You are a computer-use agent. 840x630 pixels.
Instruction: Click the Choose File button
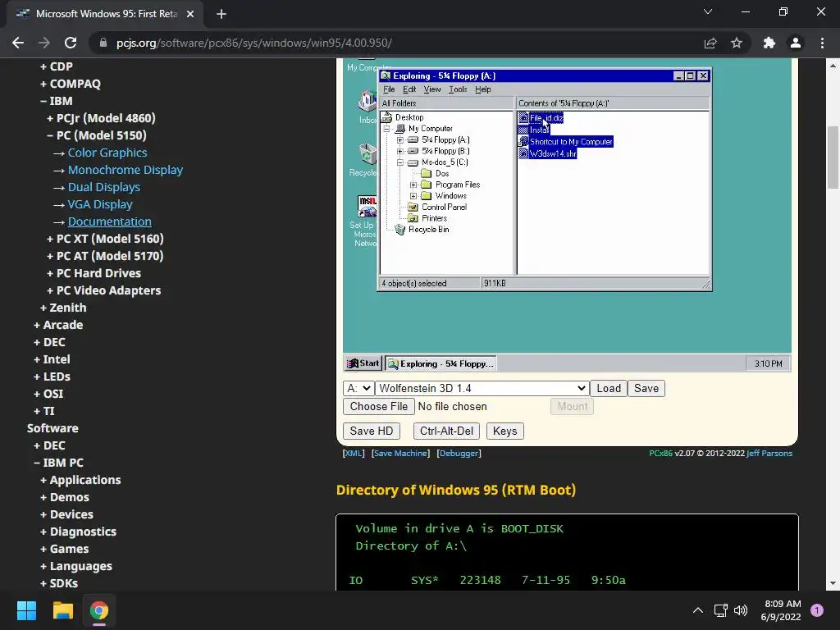point(379,407)
